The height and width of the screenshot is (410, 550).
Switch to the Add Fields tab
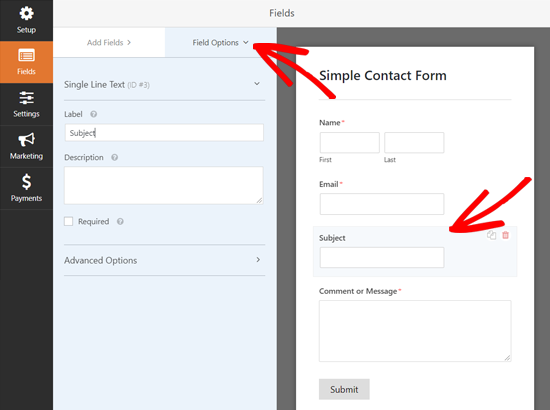109,42
